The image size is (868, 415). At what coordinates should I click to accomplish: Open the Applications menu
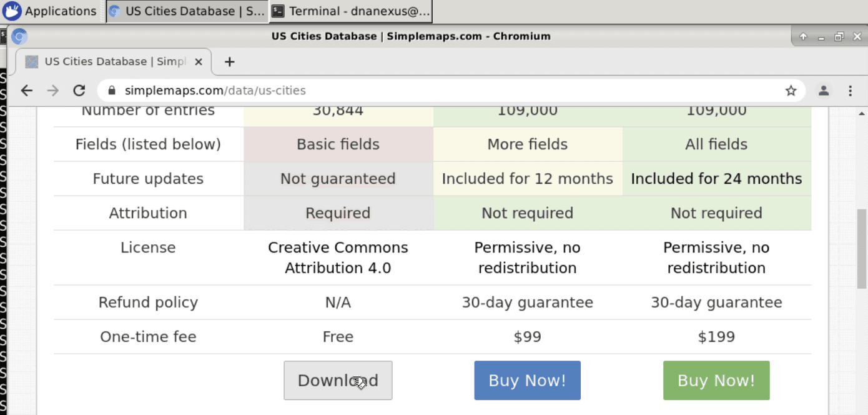(x=50, y=11)
